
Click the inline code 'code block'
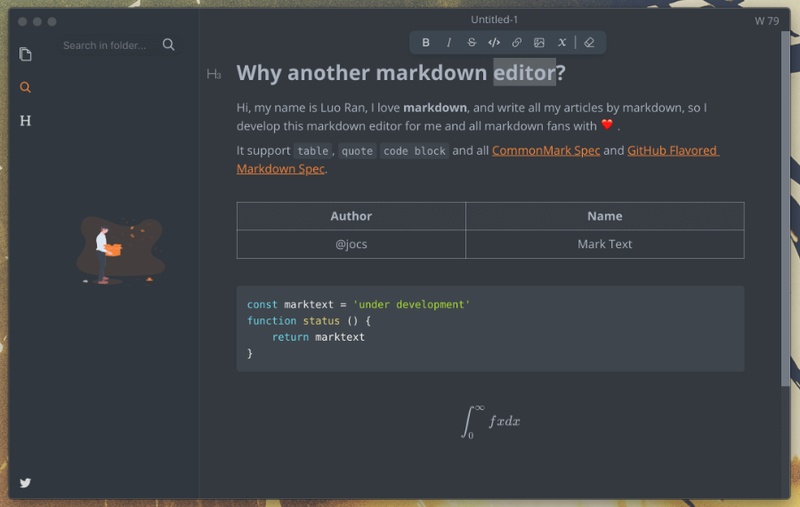(414, 151)
